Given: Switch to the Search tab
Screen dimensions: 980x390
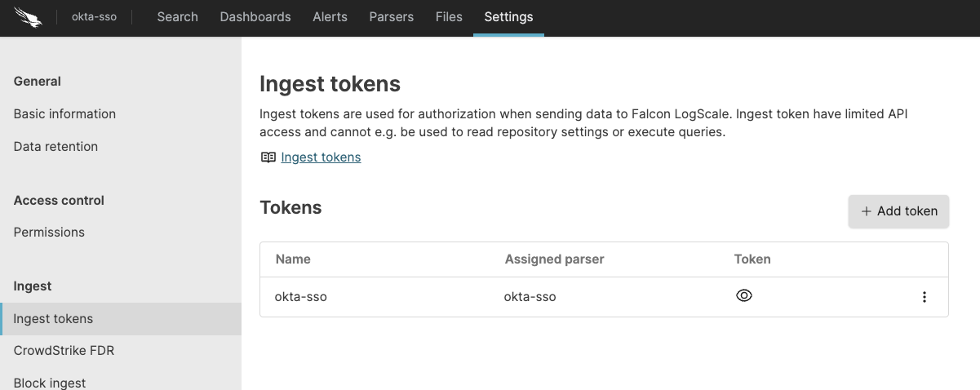Looking at the screenshot, I should point(177,17).
